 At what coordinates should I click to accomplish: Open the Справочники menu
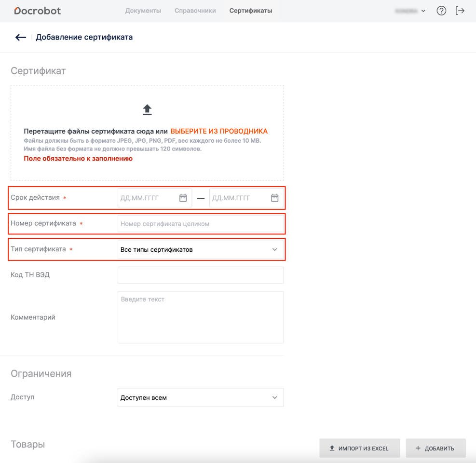[x=195, y=11]
